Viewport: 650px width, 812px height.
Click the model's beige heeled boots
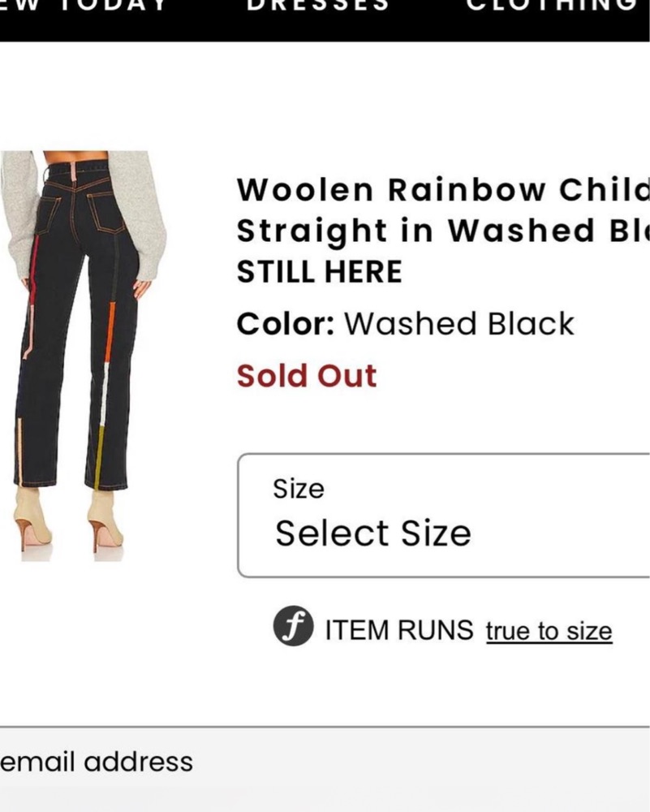105,521
